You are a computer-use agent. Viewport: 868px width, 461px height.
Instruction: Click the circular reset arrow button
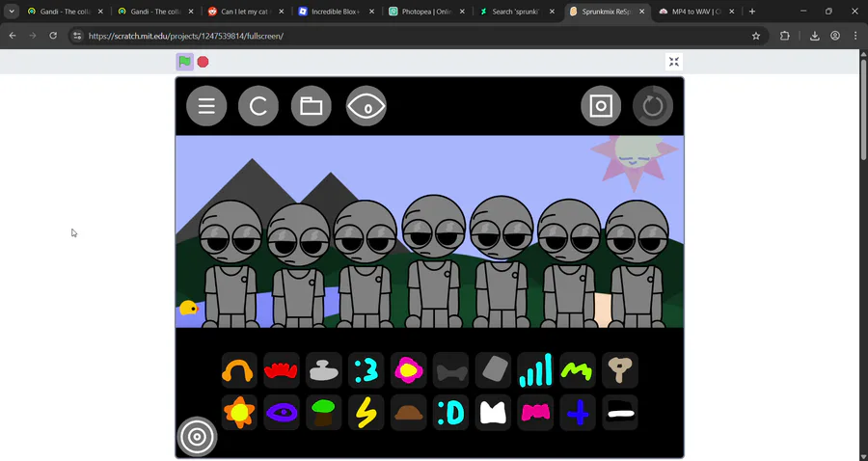pyautogui.click(x=653, y=106)
